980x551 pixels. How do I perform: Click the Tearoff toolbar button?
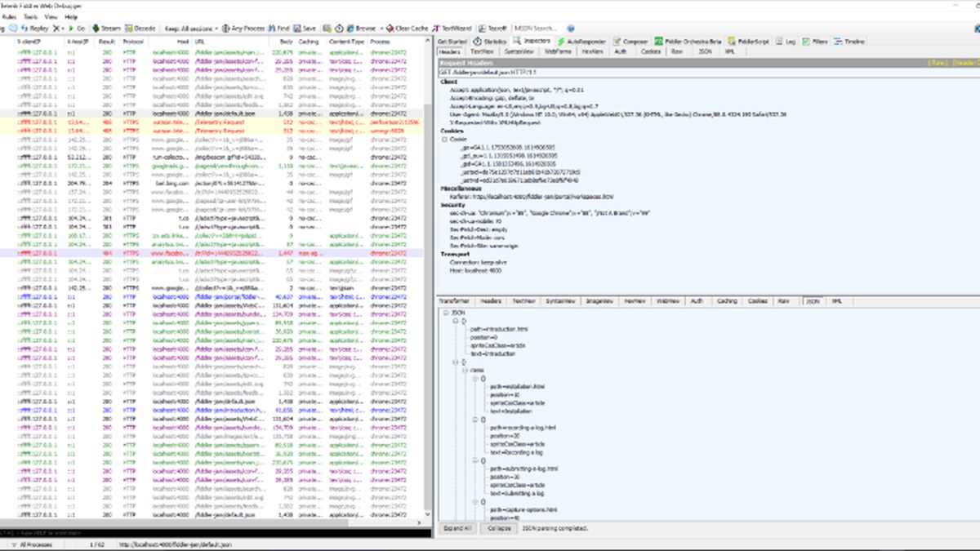[x=492, y=28]
